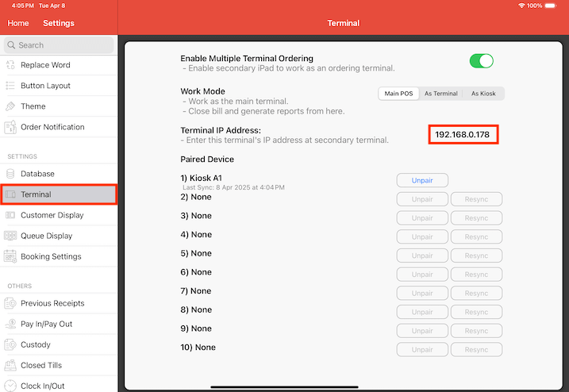This screenshot has width=569, height=392.
Task: Open Button Layout settings
Action: coord(59,86)
